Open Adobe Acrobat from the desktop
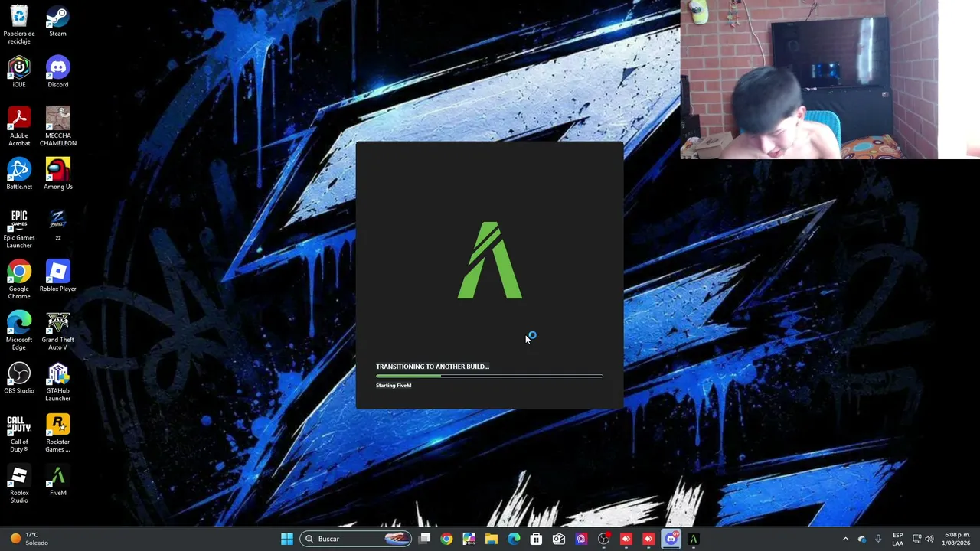 tap(19, 127)
